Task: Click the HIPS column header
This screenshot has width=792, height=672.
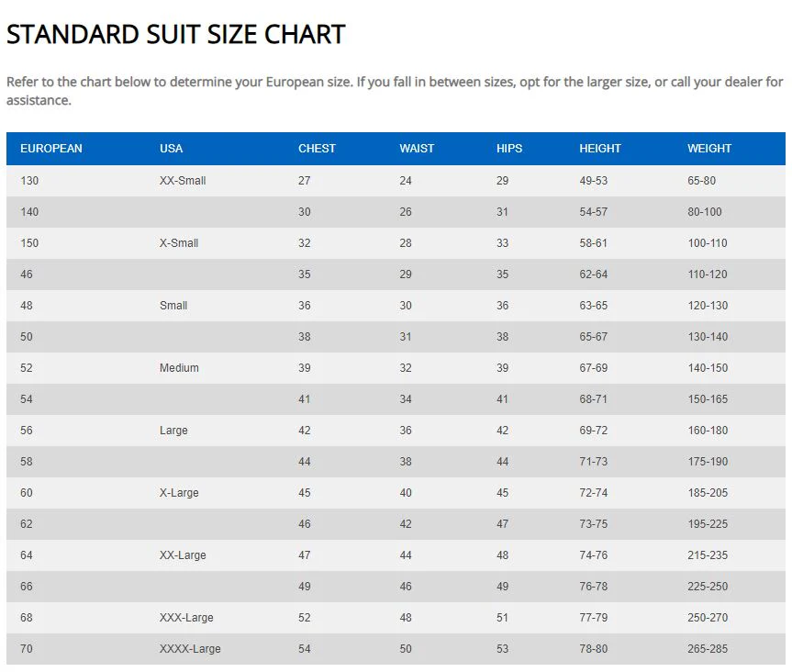Action: [x=509, y=148]
